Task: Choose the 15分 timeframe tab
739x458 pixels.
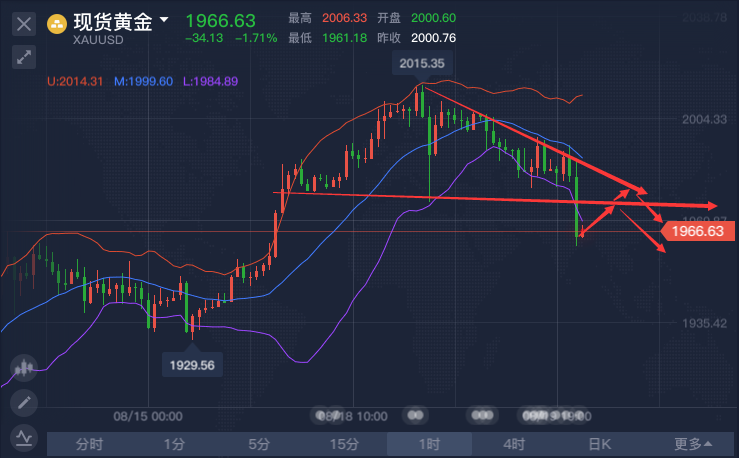Action: 345,444
